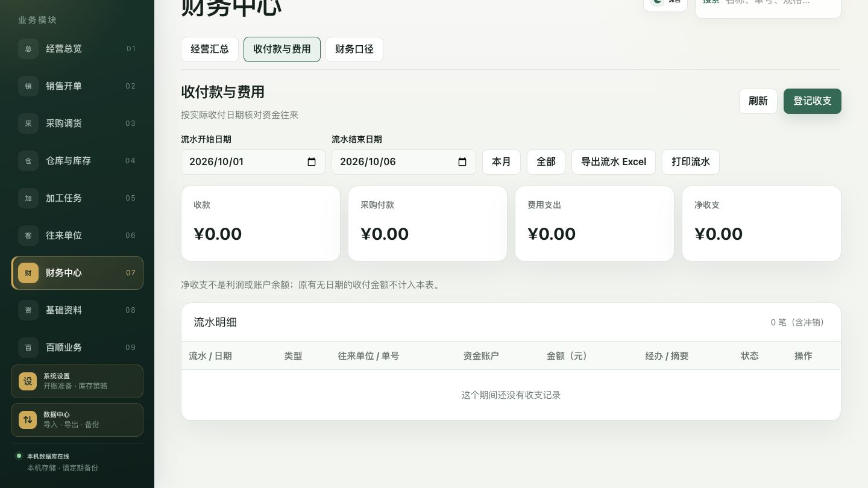The height and width of the screenshot is (488, 868).
Task: Open calendar picker for 流水结束日期
Action: pyautogui.click(x=462, y=162)
